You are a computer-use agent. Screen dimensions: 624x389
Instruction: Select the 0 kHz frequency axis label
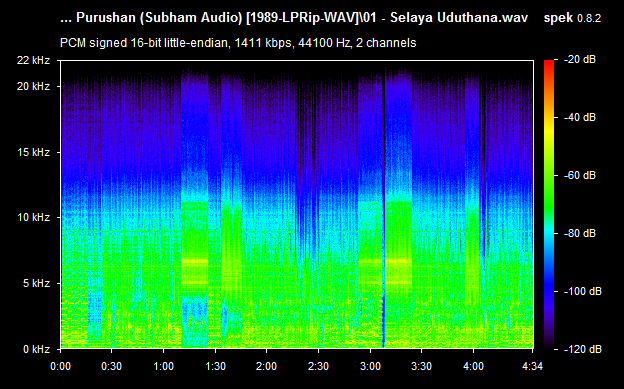click(36, 349)
